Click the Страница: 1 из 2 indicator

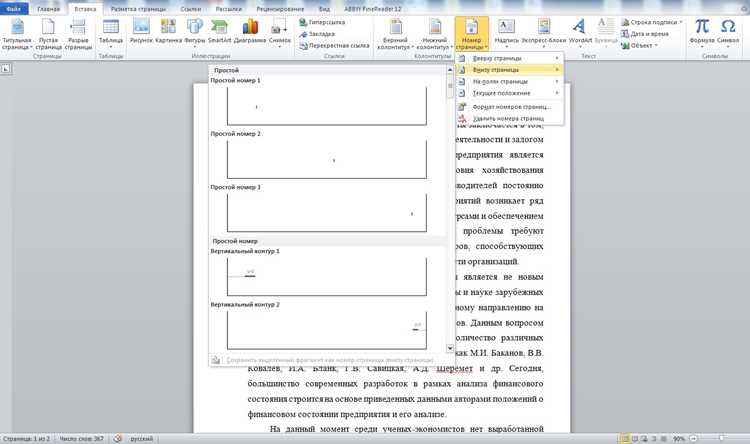[26, 438]
